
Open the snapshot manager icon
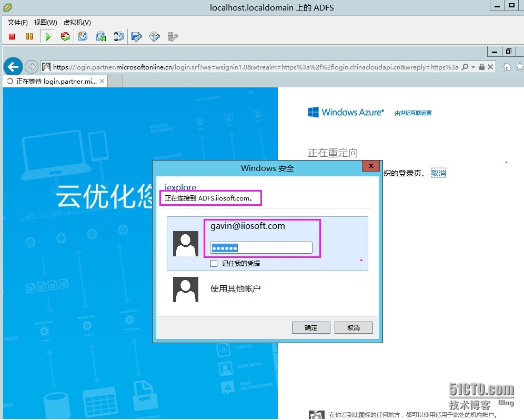tap(118, 36)
